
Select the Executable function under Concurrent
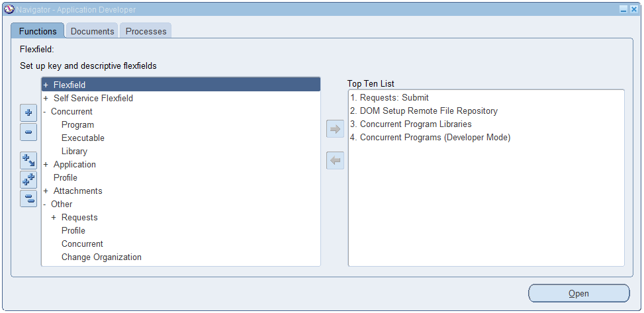point(83,138)
